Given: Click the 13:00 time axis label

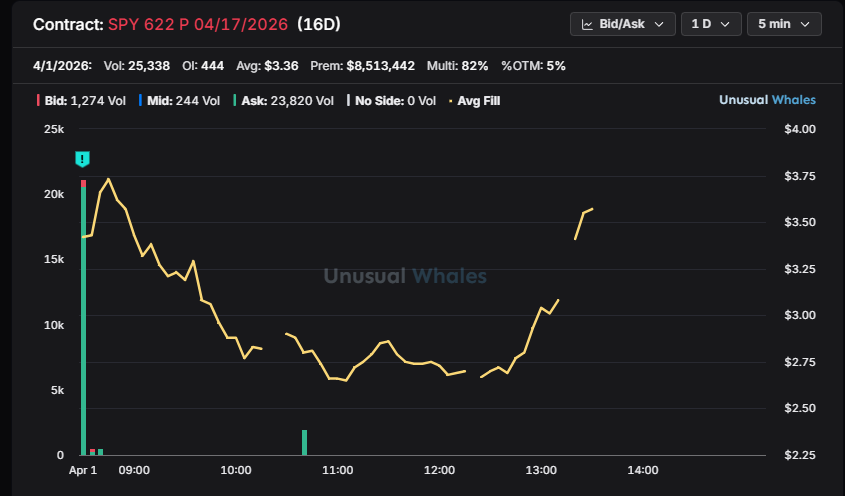Looking at the screenshot, I should tap(541, 470).
